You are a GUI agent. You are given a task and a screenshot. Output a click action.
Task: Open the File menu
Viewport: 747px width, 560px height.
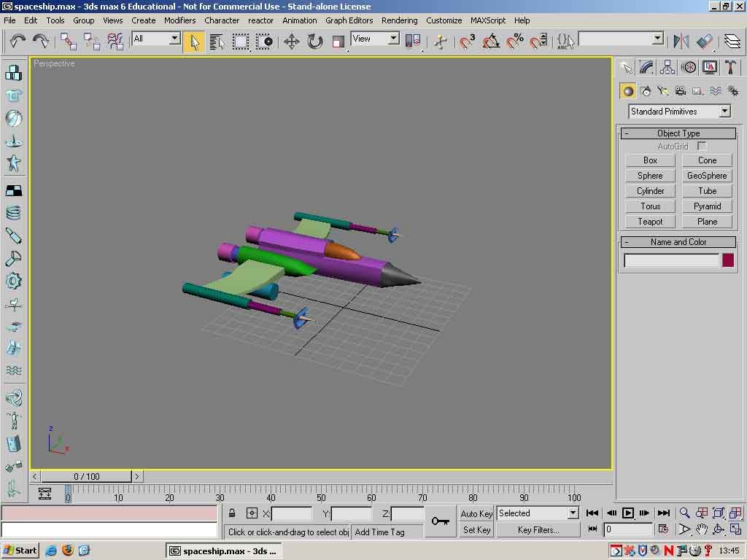[9, 20]
